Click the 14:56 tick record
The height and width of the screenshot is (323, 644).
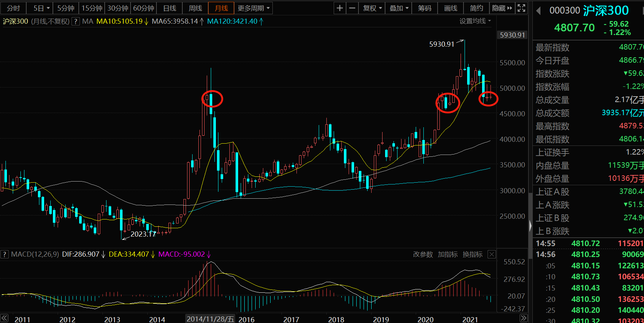589,254
